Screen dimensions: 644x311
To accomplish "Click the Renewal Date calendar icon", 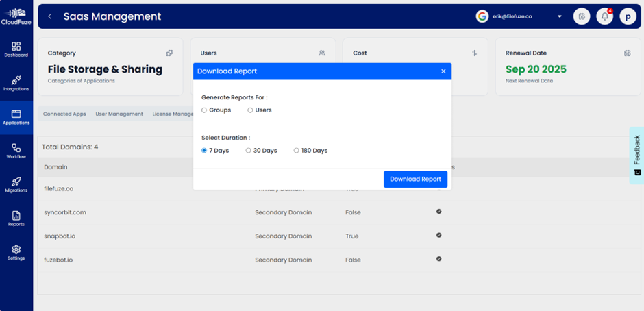I will tap(627, 53).
